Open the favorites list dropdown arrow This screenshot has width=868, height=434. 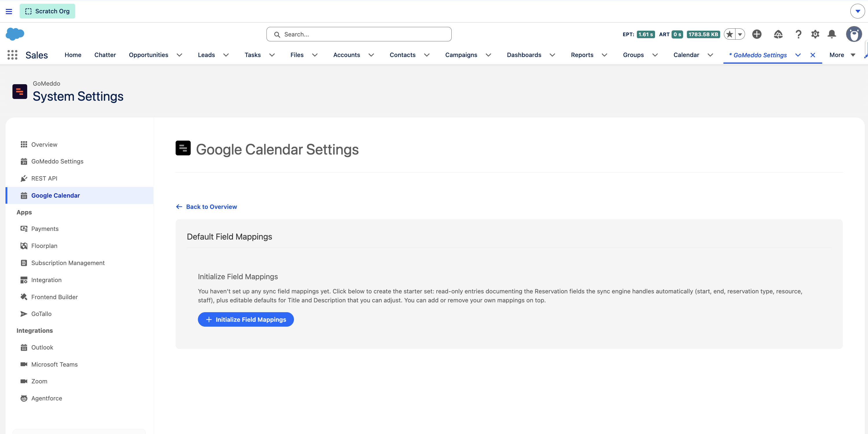[x=740, y=34]
